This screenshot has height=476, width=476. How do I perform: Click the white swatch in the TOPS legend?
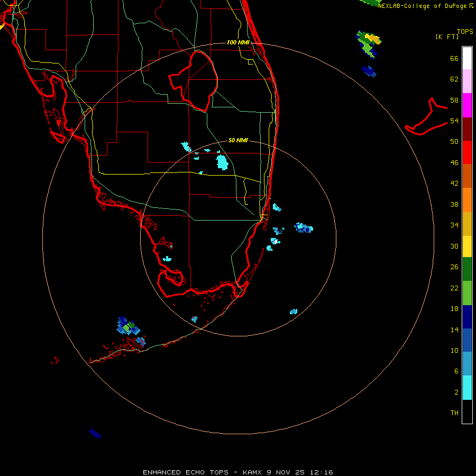point(467,58)
